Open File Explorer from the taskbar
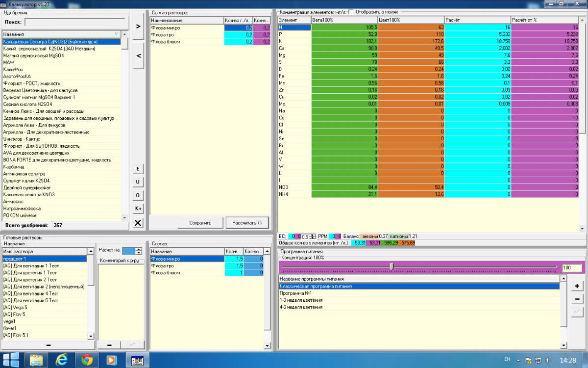Image resolution: width=588 pixels, height=368 pixels. click(36, 360)
